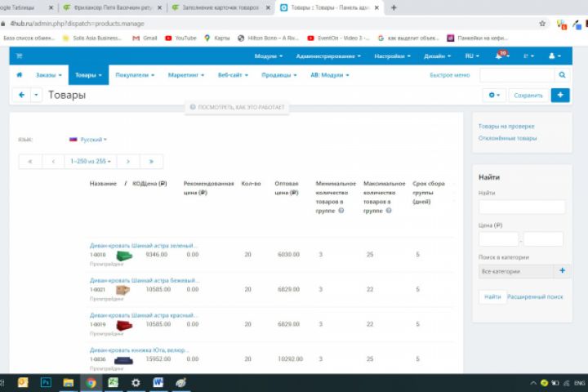Open product Диван-кровать Шанхай астра зеленый
The height and width of the screenshot is (392, 588).
(143, 245)
